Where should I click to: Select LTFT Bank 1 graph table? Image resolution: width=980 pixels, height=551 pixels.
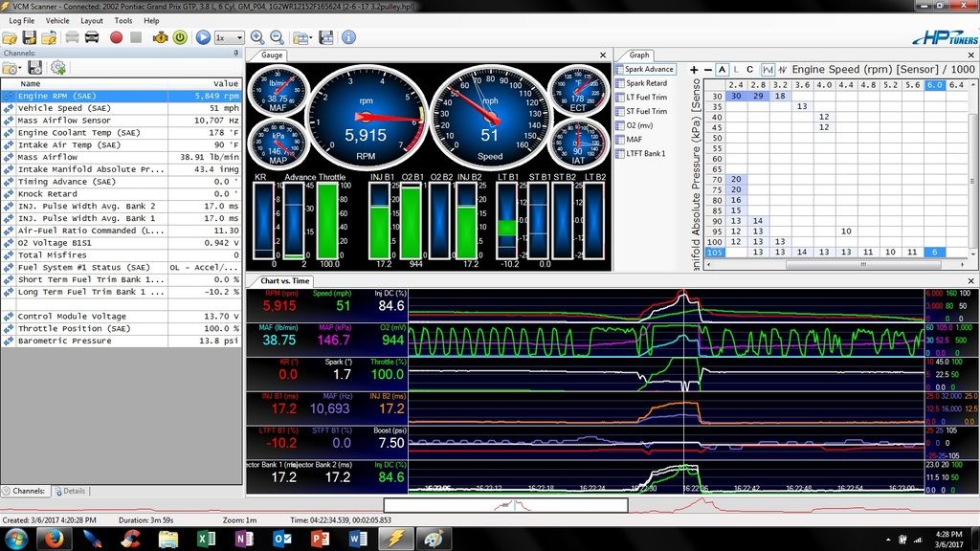click(640, 154)
